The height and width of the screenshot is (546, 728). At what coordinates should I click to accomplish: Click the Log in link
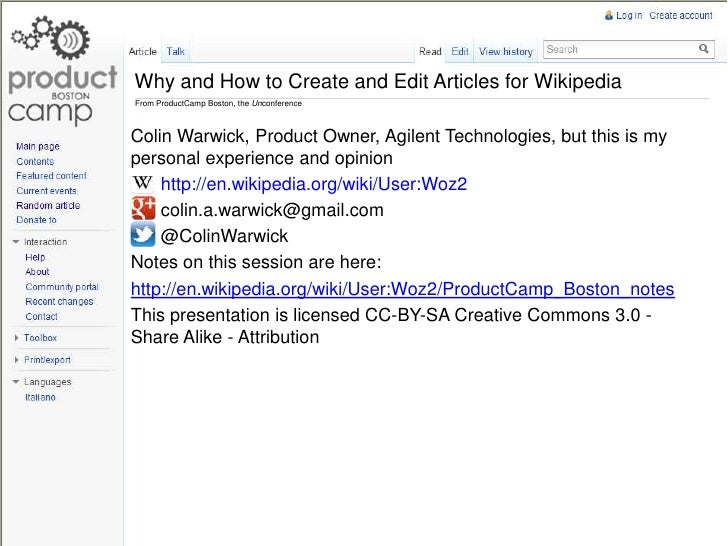629,15
